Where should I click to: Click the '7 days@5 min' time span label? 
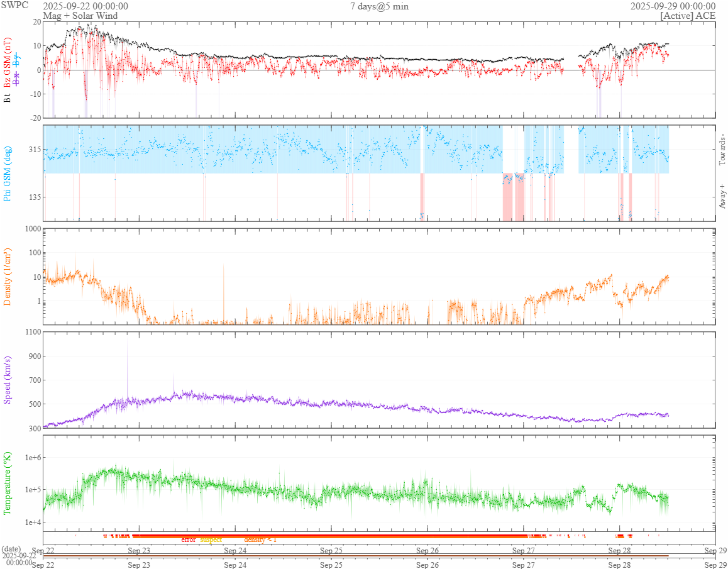(x=379, y=6)
